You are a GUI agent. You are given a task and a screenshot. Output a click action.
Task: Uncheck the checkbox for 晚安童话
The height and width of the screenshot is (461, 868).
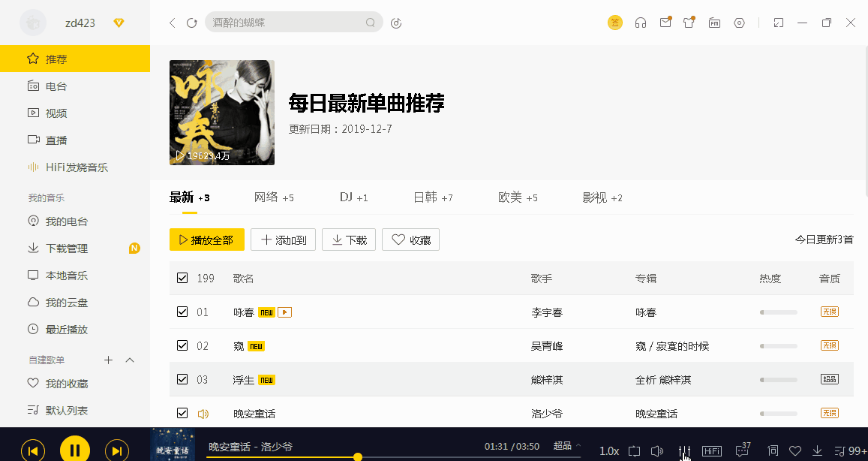tap(182, 412)
